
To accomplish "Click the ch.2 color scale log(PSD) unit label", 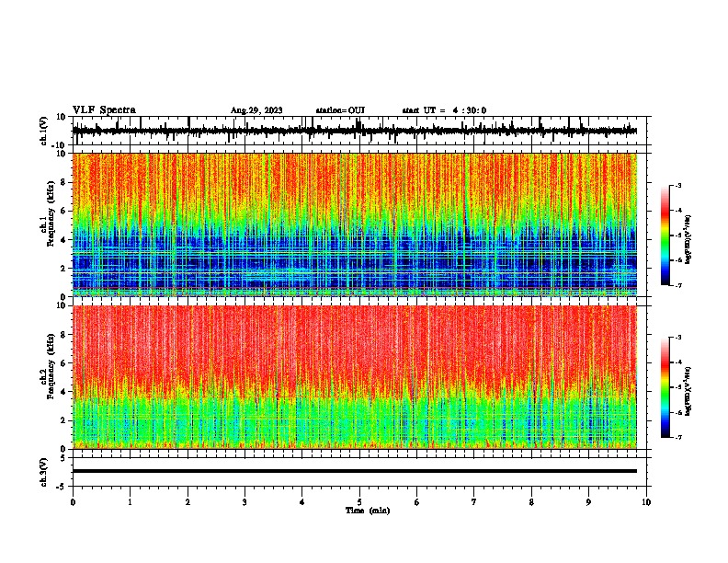I will click(688, 391).
